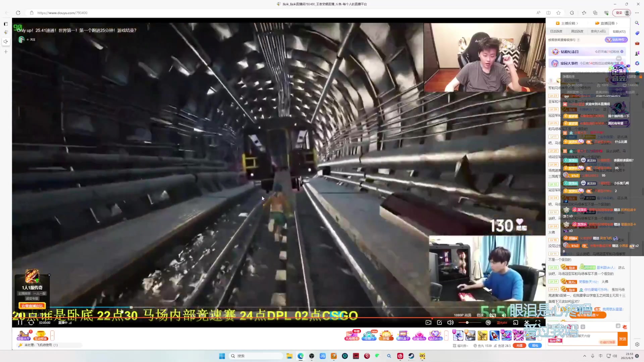644x362 pixels.
Task: Click the 钻粉特权 privilege button
Action: (x=616, y=40)
